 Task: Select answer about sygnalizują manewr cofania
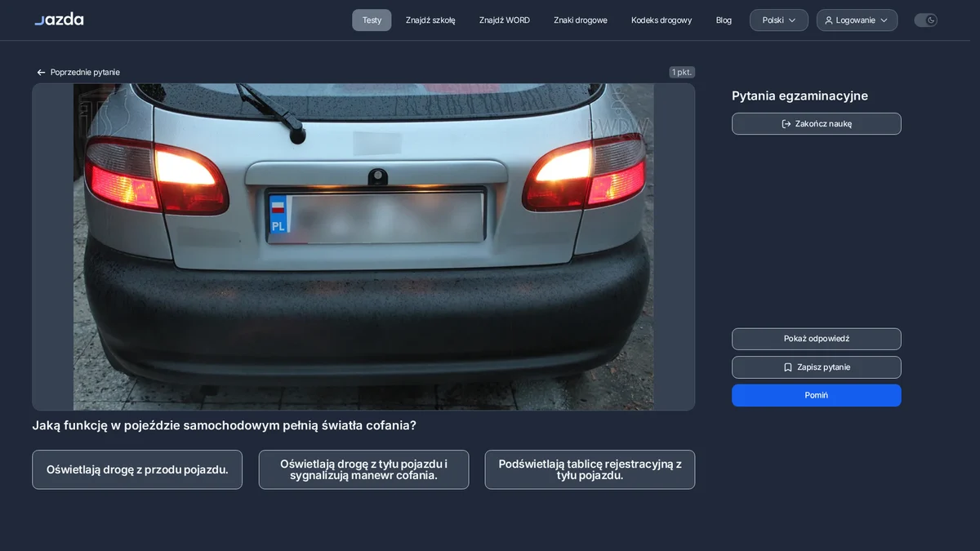(363, 469)
